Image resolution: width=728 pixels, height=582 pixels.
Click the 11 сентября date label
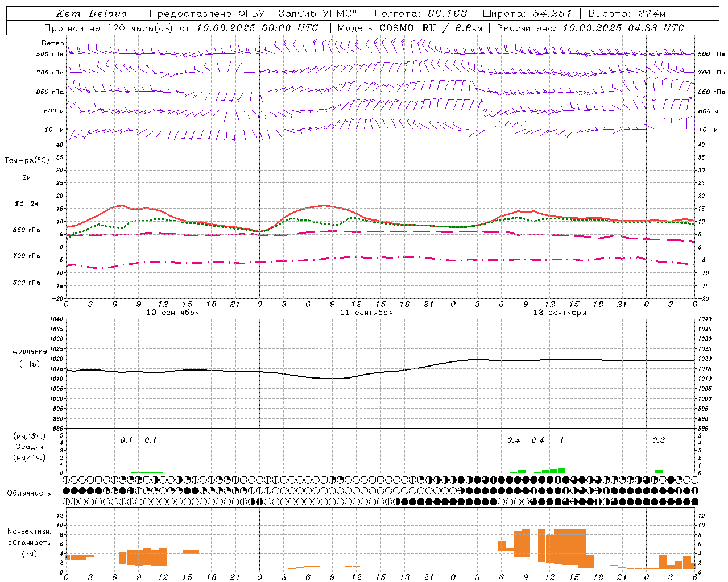click(x=366, y=313)
